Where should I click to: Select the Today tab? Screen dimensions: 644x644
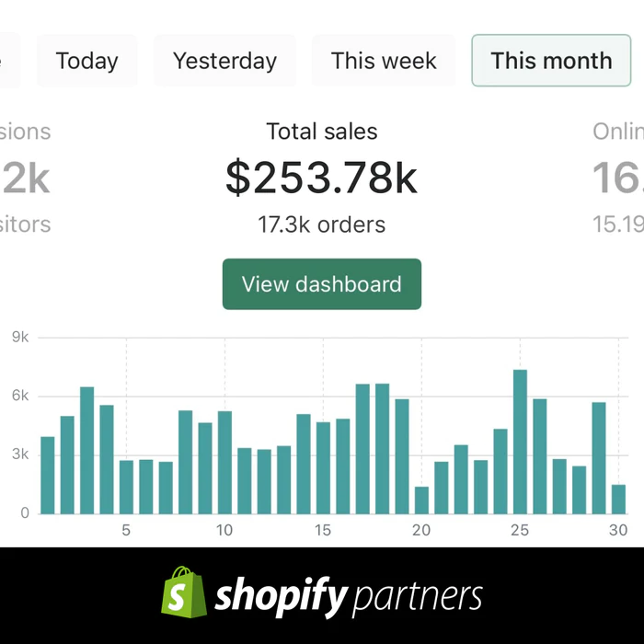click(x=86, y=61)
